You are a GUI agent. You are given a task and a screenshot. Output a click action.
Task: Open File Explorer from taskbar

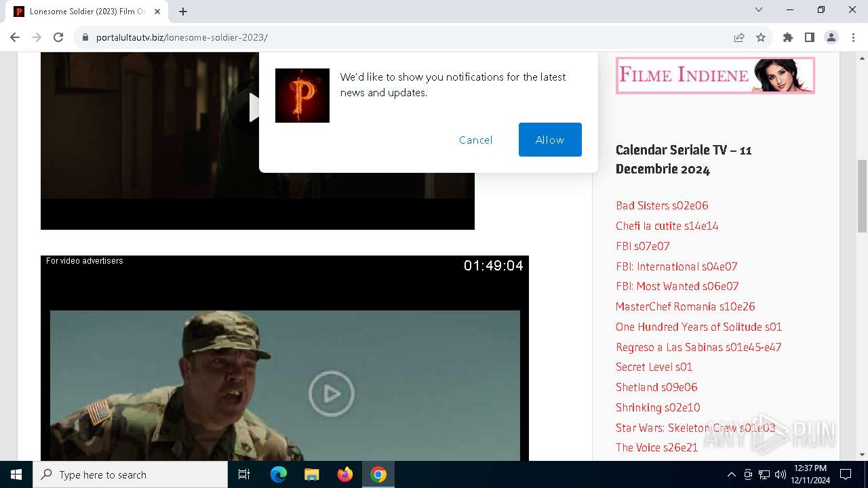pos(312,474)
